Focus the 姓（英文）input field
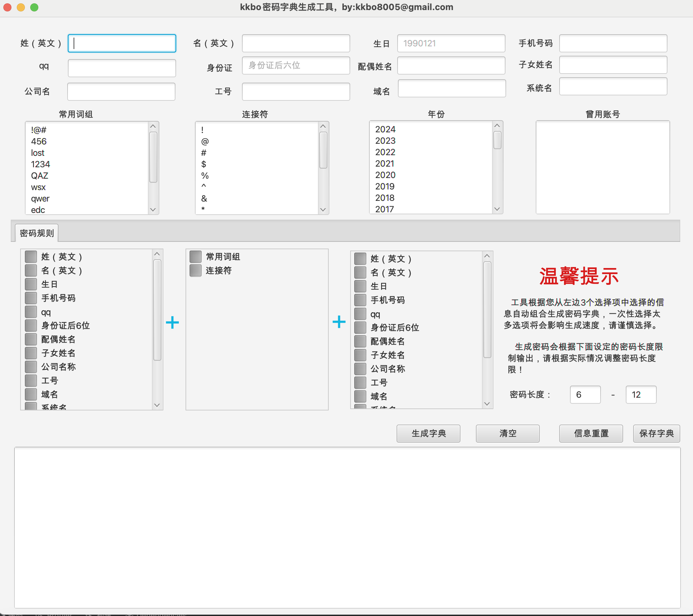 click(x=122, y=43)
